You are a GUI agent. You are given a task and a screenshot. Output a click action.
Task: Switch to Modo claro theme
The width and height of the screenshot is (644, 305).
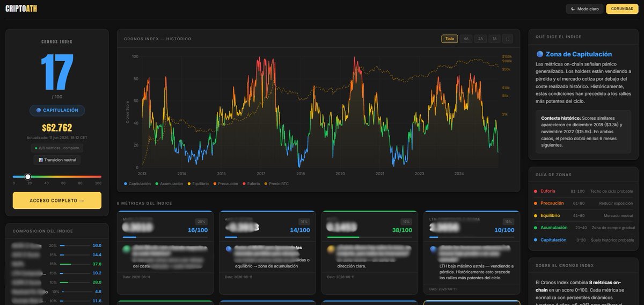(584, 9)
